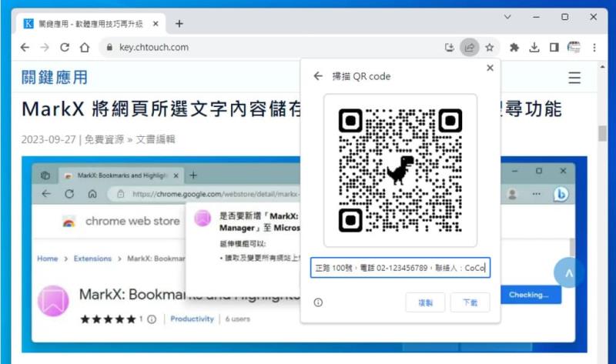Viewport: 616px width, 364px height.
Task: Open the MarkX article title link
Action: [x=292, y=109]
